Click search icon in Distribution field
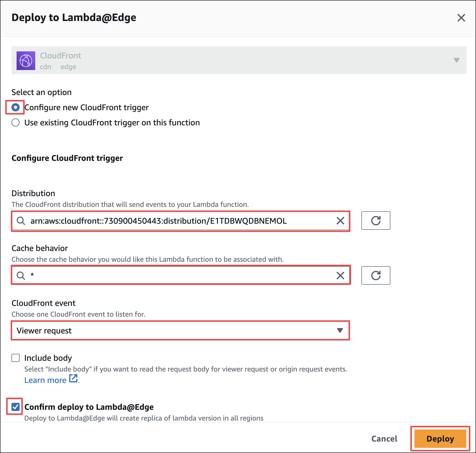The height and width of the screenshot is (453, 476). (21, 221)
